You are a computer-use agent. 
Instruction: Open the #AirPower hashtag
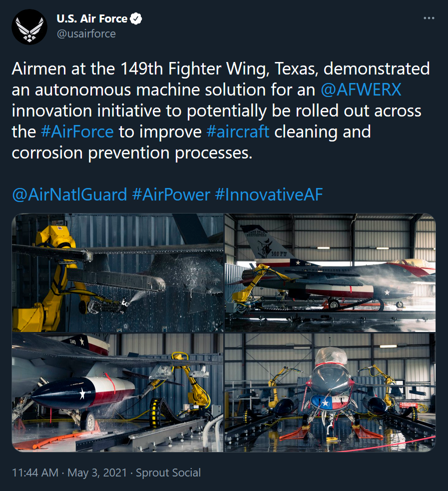coord(171,194)
